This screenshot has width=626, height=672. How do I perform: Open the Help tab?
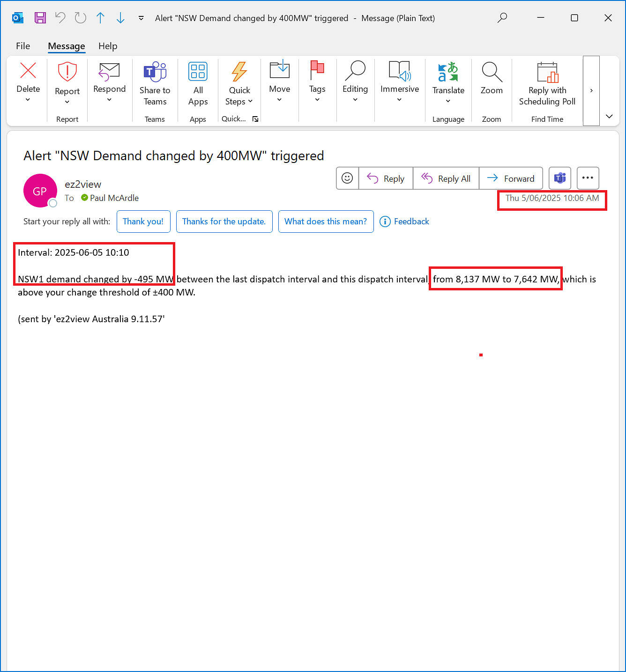click(108, 46)
